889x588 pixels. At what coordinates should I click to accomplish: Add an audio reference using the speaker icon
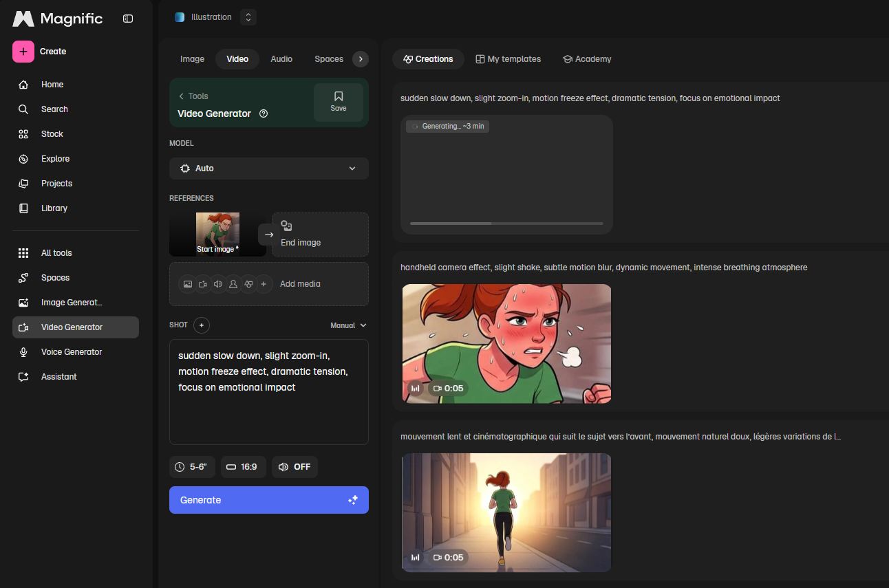218,284
